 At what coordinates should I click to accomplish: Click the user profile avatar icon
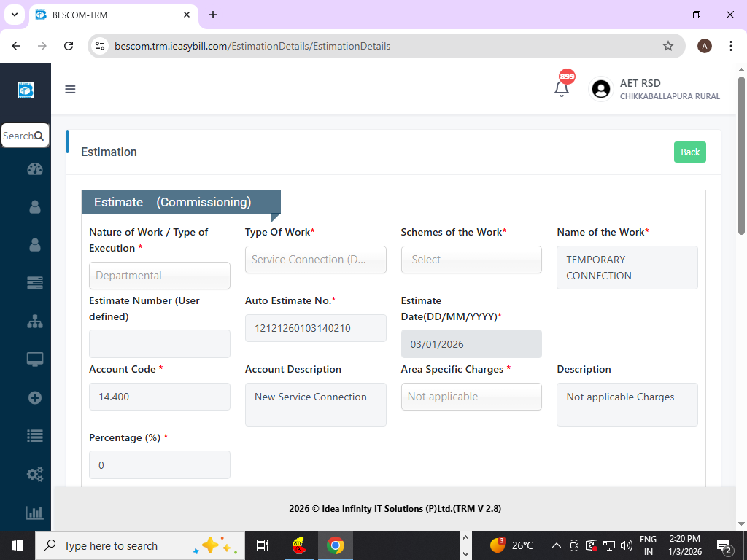[x=601, y=89]
